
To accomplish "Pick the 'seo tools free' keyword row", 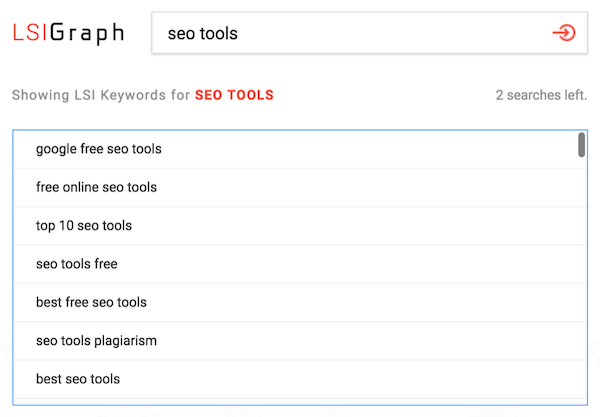I will 76,264.
